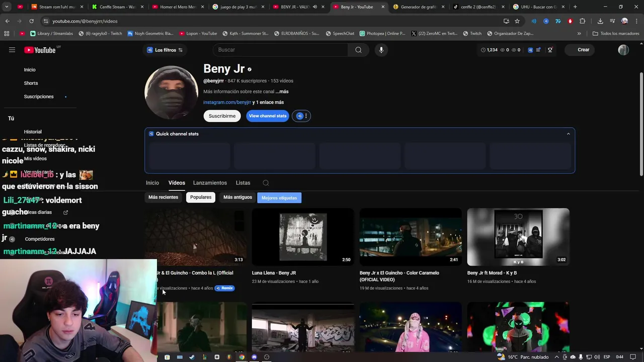The height and width of the screenshot is (362, 644).
Task: Open Suscripciones in the sidebar
Action: [x=39, y=97]
